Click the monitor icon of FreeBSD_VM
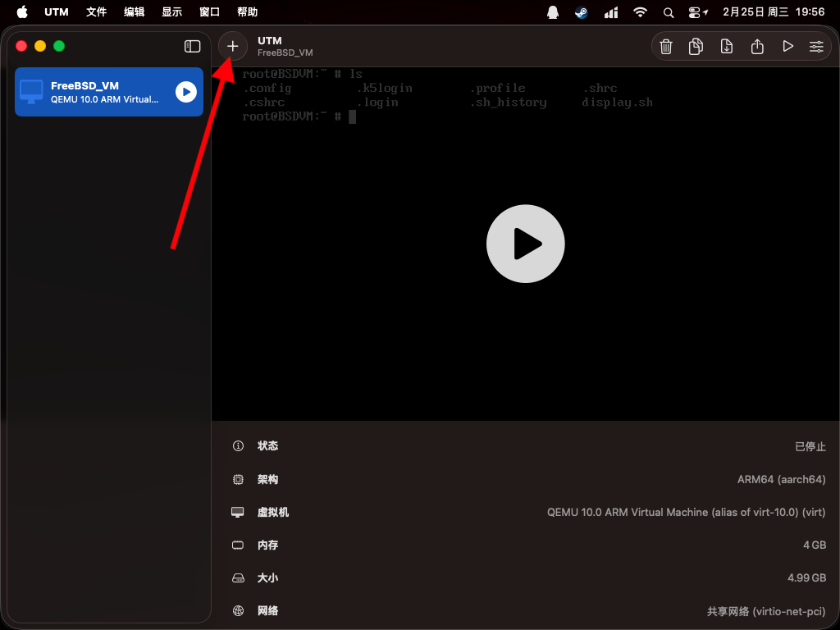Viewport: 840px width, 630px height. (31, 92)
